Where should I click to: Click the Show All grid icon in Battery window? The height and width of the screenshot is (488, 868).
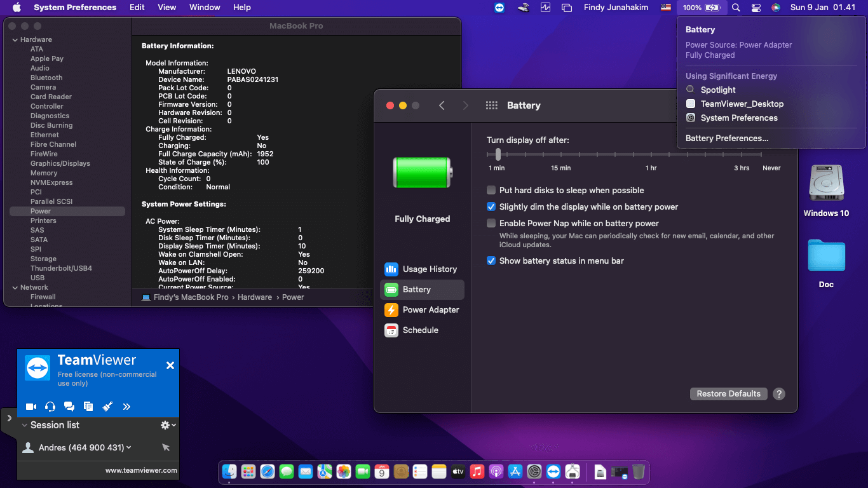[491, 105]
